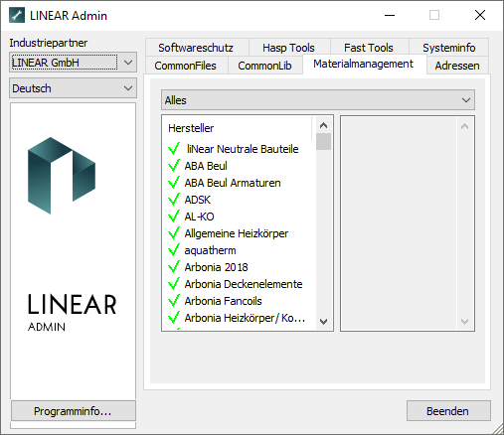Click the Programminfo... button
504x435 pixels.
[x=74, y=411]
